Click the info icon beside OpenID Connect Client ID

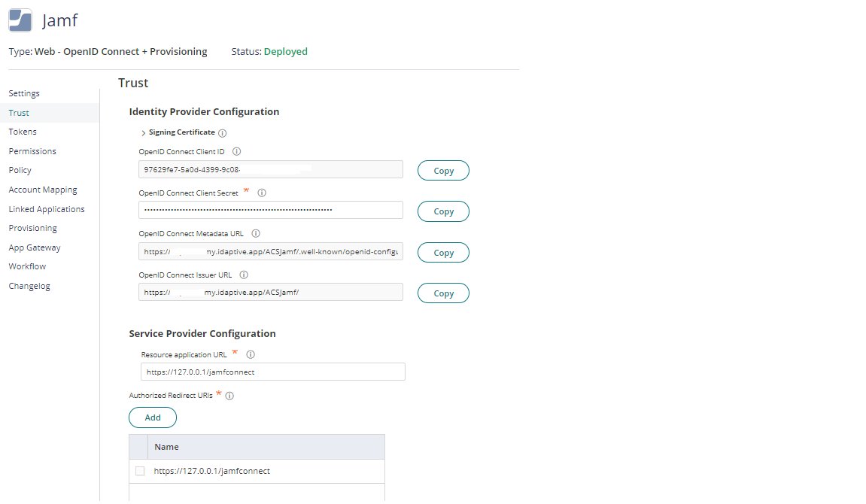(236, 151)
